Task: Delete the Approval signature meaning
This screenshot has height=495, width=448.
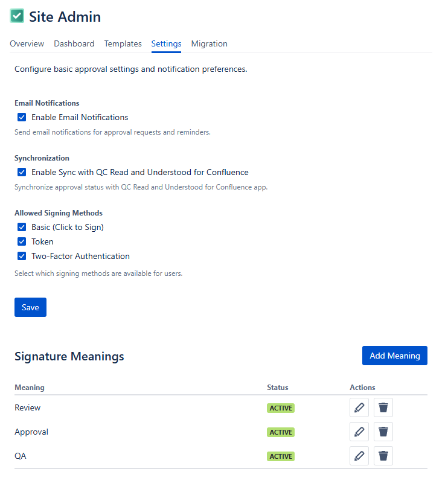Action: coord(383,432)
